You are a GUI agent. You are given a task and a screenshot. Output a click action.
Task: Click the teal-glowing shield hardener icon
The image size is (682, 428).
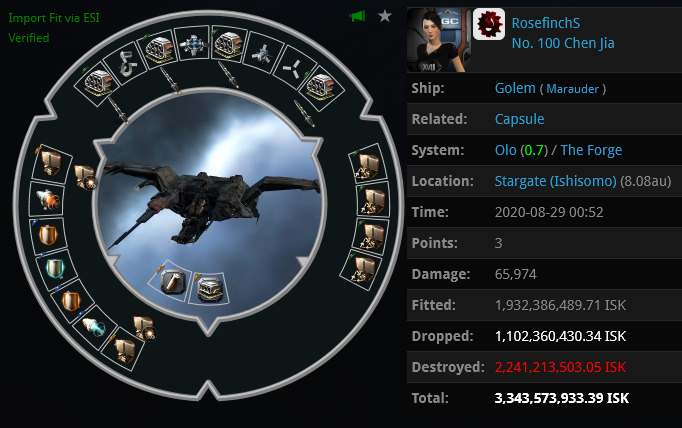[56, 268]
